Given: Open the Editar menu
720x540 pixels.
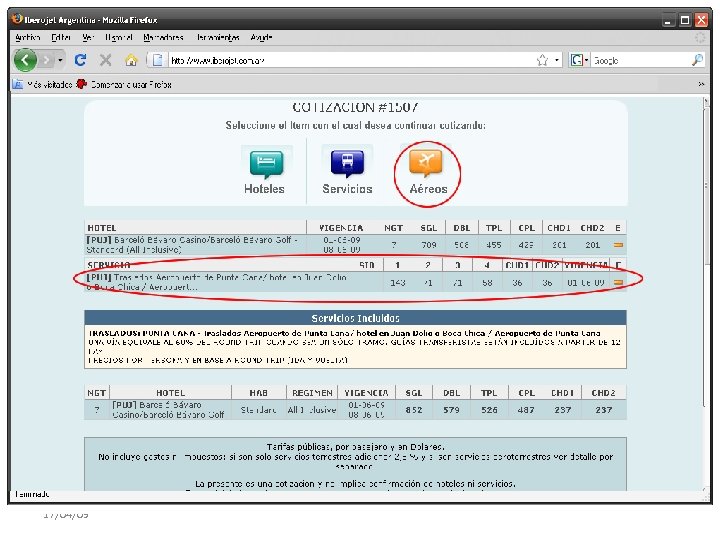Looking at the screenshot, I should [61, 38].
